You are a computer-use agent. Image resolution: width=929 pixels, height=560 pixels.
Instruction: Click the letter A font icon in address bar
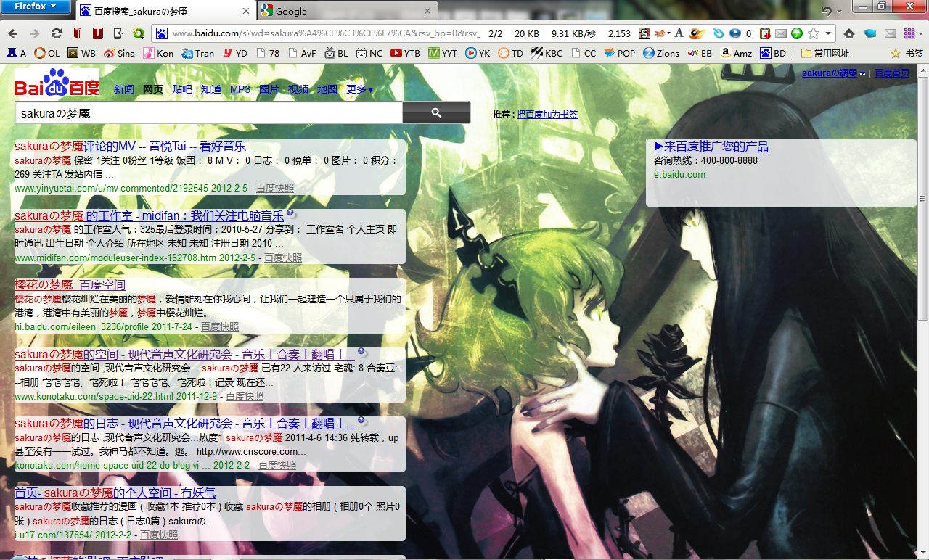coord(679,33)
